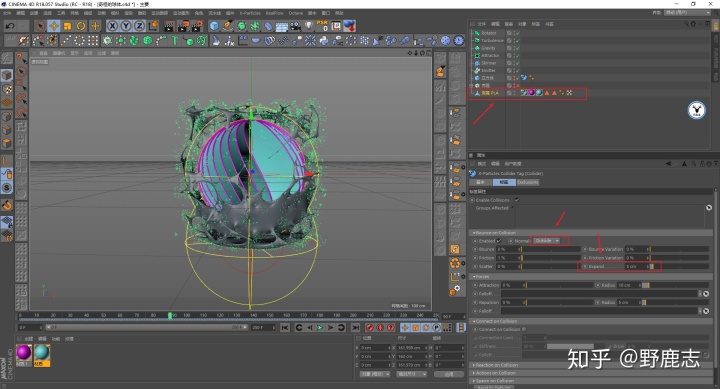Click the Attraction Falloff picker icon
The height and width of the screenshot is (389, 720).
(706, 294)
